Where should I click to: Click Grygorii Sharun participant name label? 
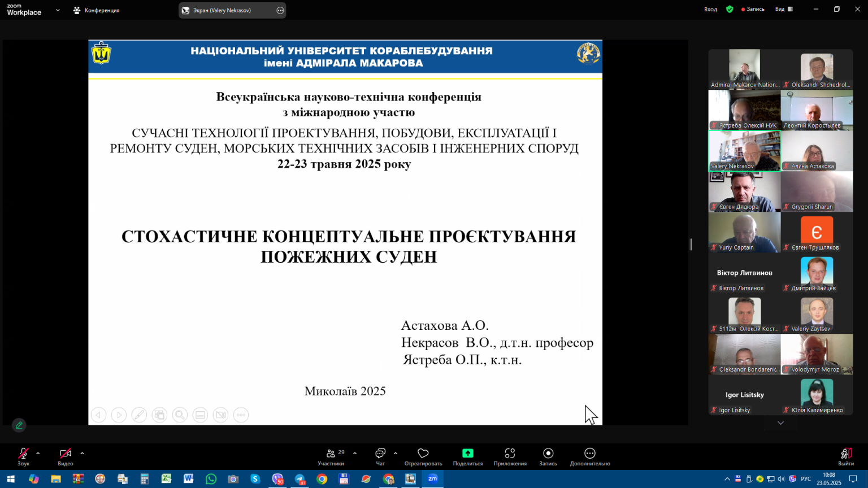click(812, 207)
